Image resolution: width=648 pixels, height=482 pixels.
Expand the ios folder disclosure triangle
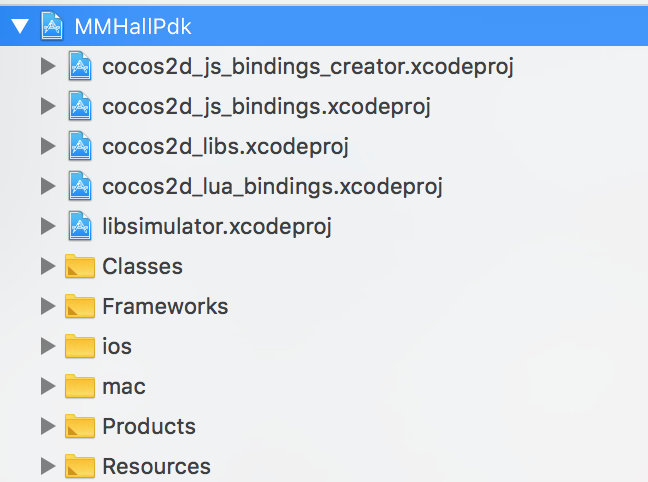click(x=46, y=346)
